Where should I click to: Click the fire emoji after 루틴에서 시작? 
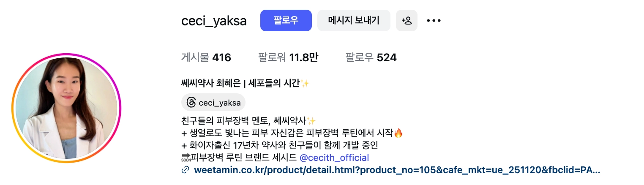pyautogui.click(x=398, y=133)
